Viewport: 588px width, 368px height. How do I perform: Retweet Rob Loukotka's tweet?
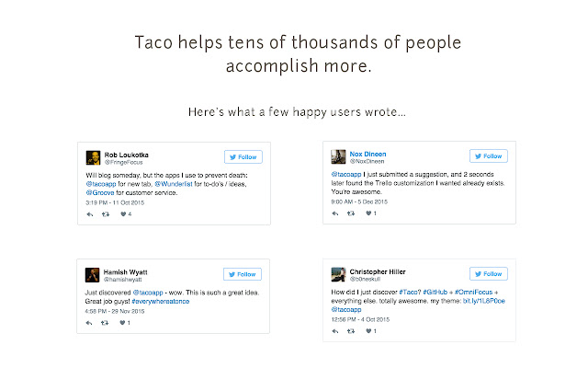pos(106,213)
